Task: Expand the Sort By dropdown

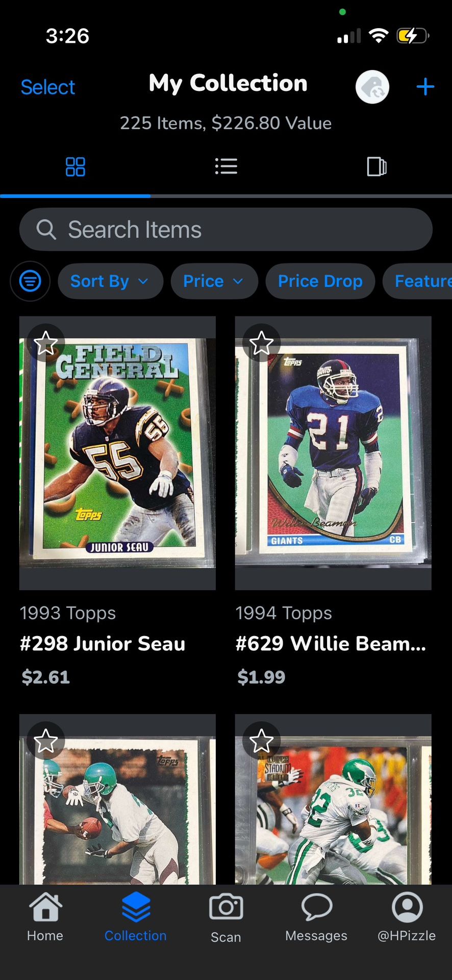Action: tap(110, 281)
